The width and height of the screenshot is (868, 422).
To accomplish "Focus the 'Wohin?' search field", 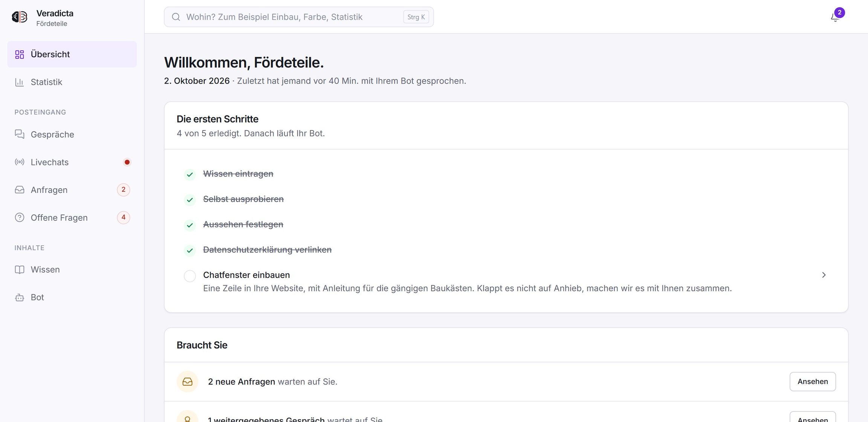I will (299, 17).
